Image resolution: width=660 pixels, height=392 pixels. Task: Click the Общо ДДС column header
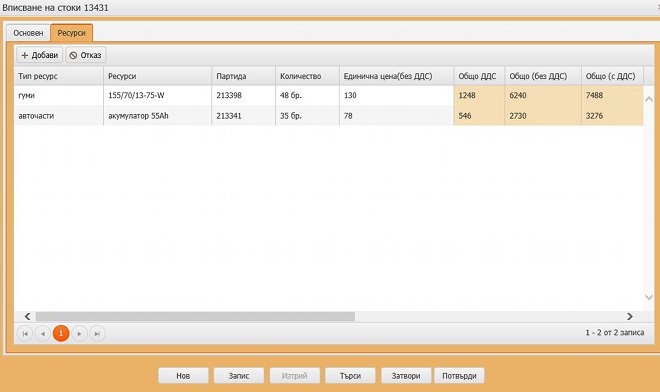tap(479, 76)
